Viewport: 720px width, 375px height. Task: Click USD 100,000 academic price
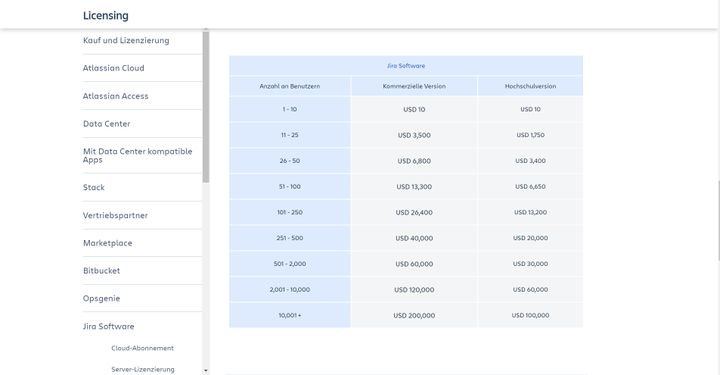[530, 315]
